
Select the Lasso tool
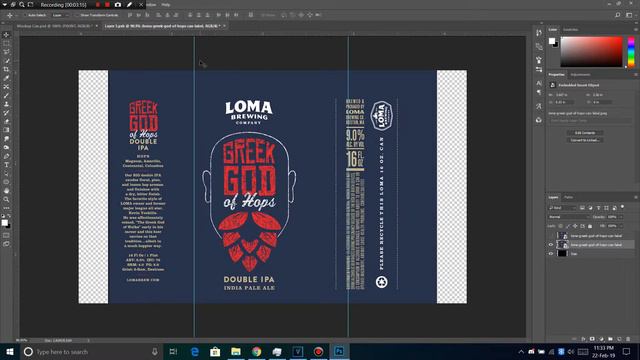coord(6,52)
